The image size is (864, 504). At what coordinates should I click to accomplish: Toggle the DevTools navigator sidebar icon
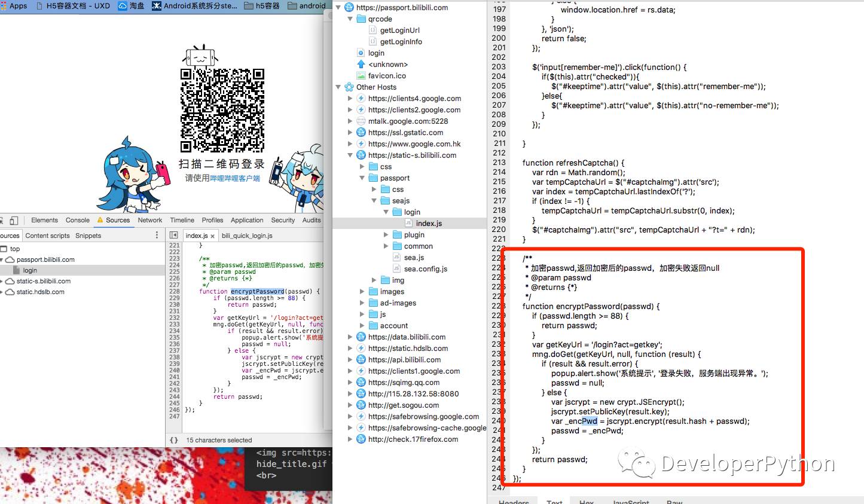point(174,236)
